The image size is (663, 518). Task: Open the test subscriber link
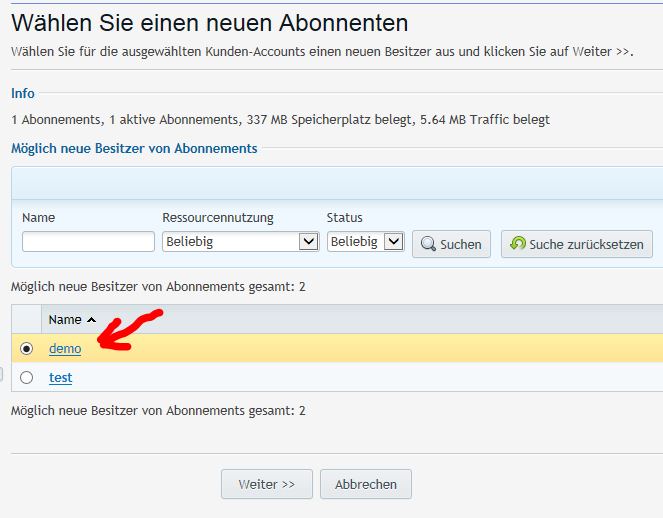click(x=61, y=378)
